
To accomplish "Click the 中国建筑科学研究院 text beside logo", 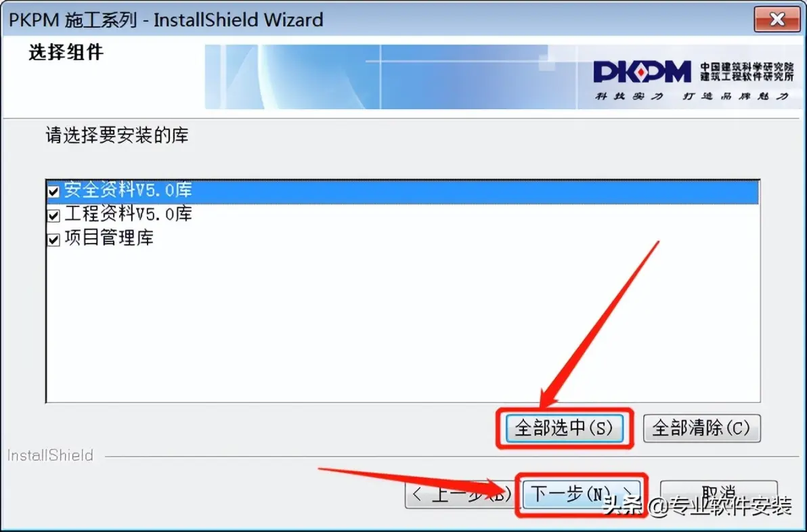I will pyautogui.click(x=746, y=67).
